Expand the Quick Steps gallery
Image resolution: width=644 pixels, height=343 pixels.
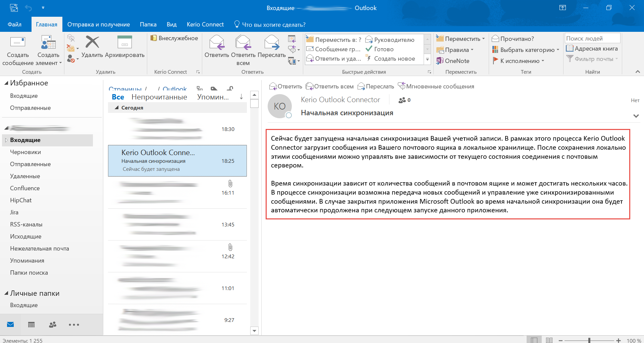(427, 60)
